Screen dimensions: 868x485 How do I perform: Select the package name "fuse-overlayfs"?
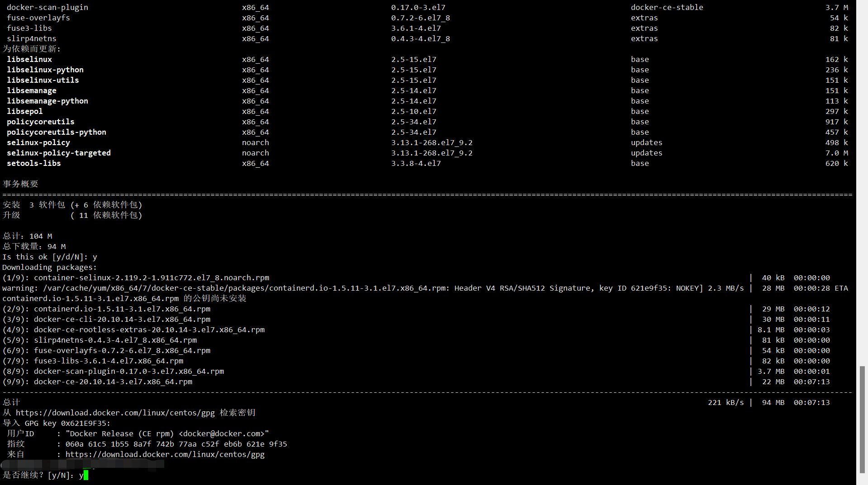point(38,18)
